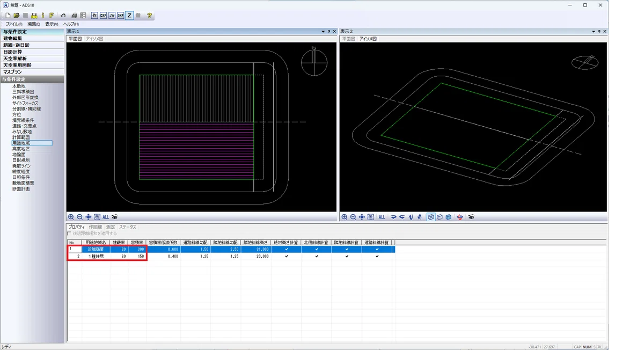Image resolution: width=644 pixels, height=350 pixels.
Task: Click the RN save icon in toolbar
Action: click(x=34, y=16)
